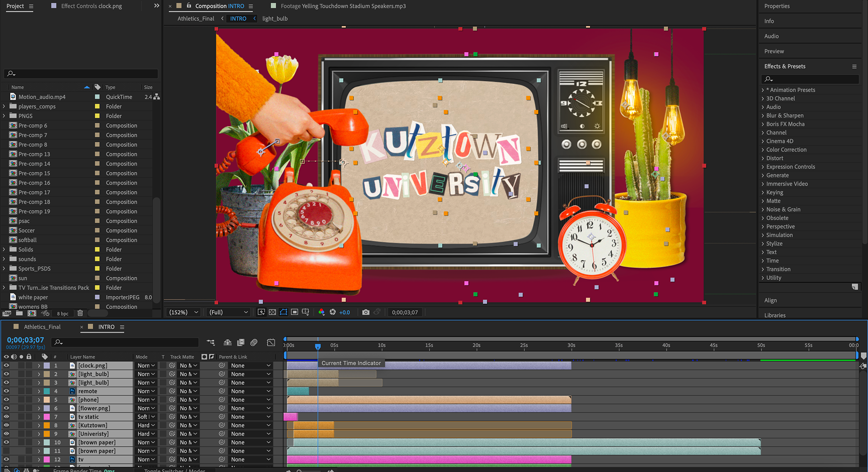The width and height of the screenshot is (868, 472).
Task: Toggle visibility of tv static layer
Action: coord(6,417)
